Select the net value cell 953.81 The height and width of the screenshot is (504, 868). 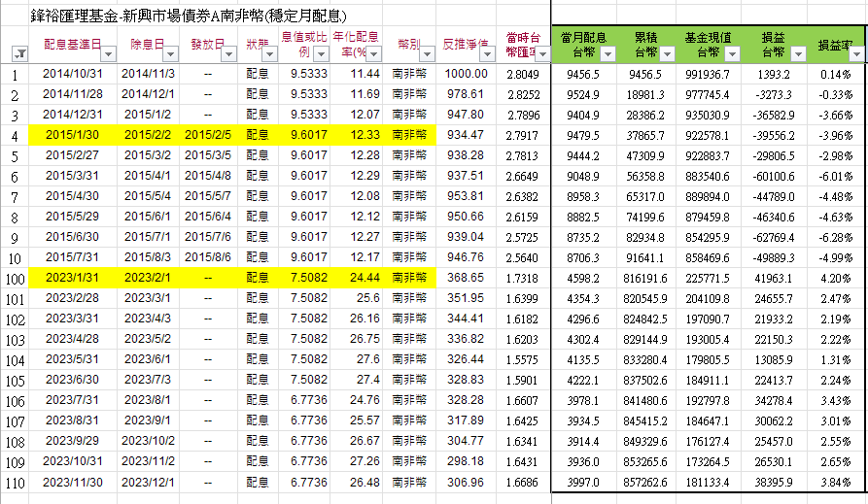466,196
